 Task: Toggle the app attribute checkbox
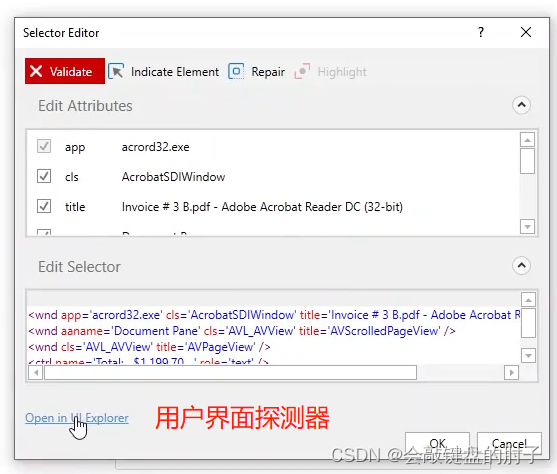pyautogui.click(x=44, y=146)
